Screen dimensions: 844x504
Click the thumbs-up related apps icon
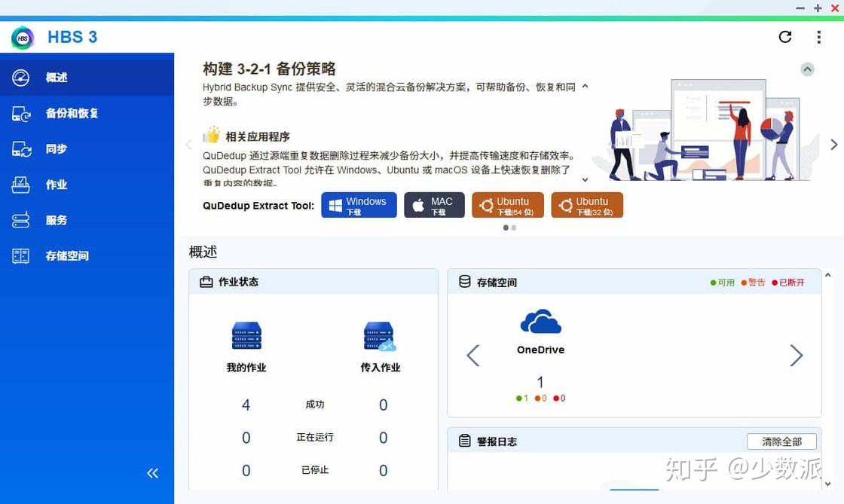212,135
